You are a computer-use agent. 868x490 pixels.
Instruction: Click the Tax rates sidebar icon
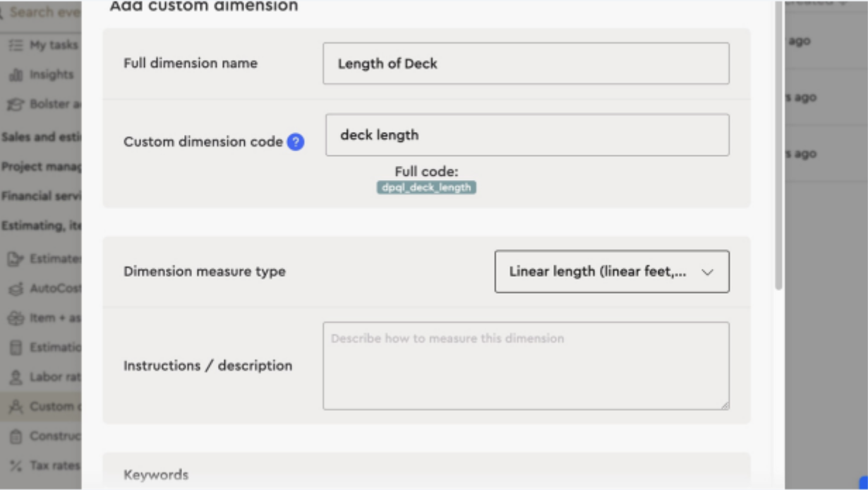[x=15, y=465]
